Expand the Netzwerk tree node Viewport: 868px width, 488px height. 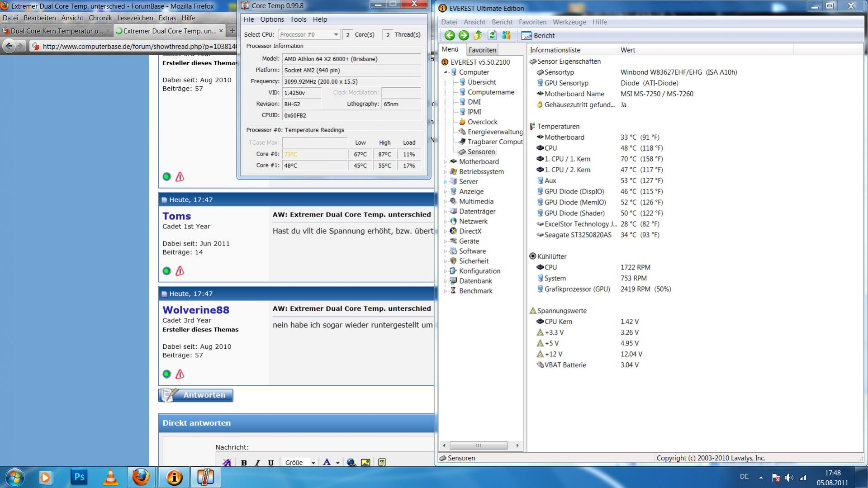coord(445,221)
